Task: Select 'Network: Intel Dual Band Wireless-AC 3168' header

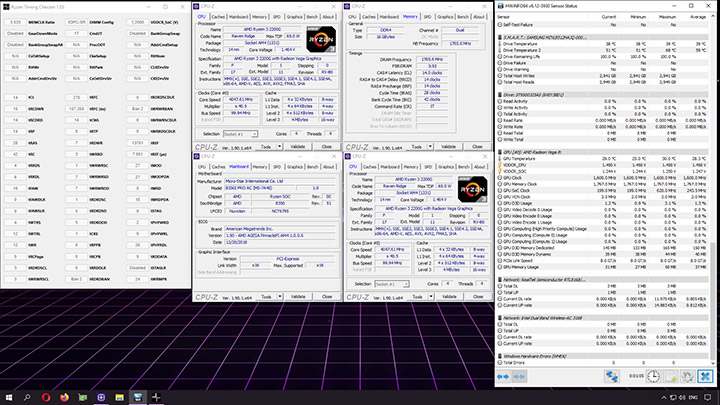Action: click(543, 318)
